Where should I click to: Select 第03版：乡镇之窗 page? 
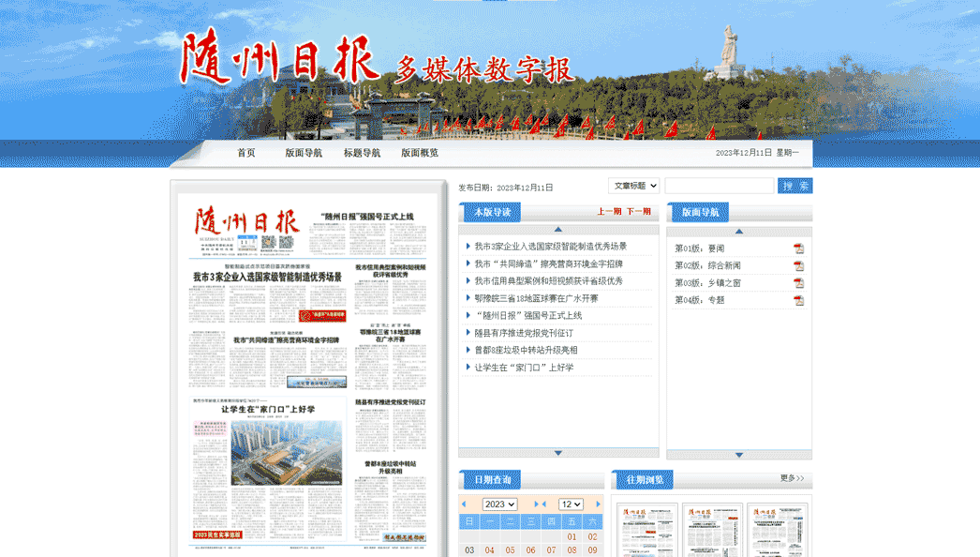[x=707, y=283]
